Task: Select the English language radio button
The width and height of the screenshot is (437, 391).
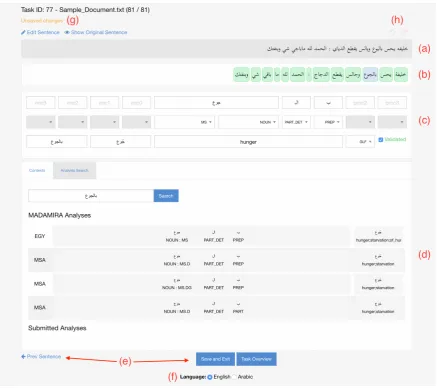Action: 210,377
